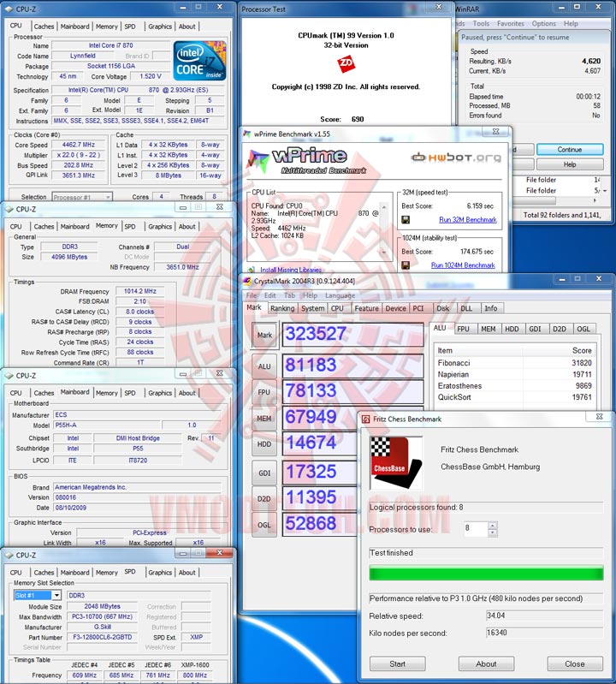Click About in Fritz Chess Benchmark
The height and width of the screenshot is (684, 616).
point(486,664)
